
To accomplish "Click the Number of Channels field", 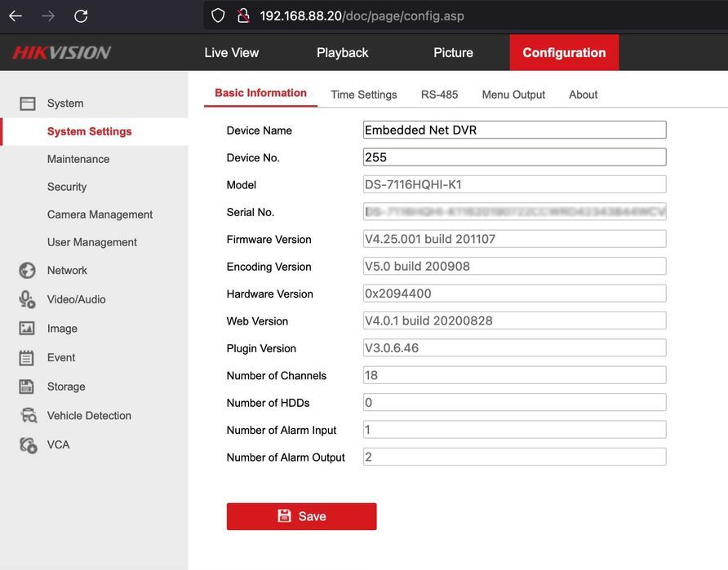I will click(x=514, y=375).
